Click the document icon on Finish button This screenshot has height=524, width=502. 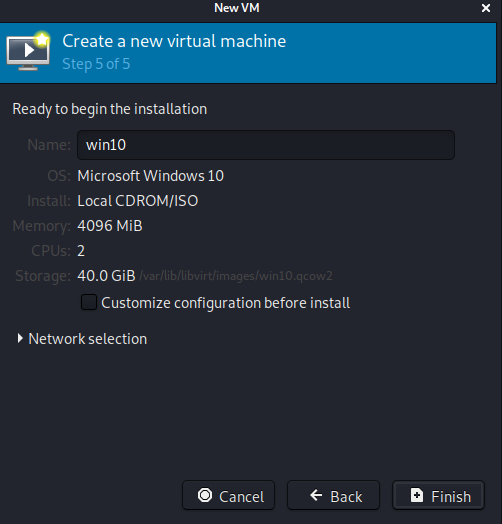click(x=416, y=495)
